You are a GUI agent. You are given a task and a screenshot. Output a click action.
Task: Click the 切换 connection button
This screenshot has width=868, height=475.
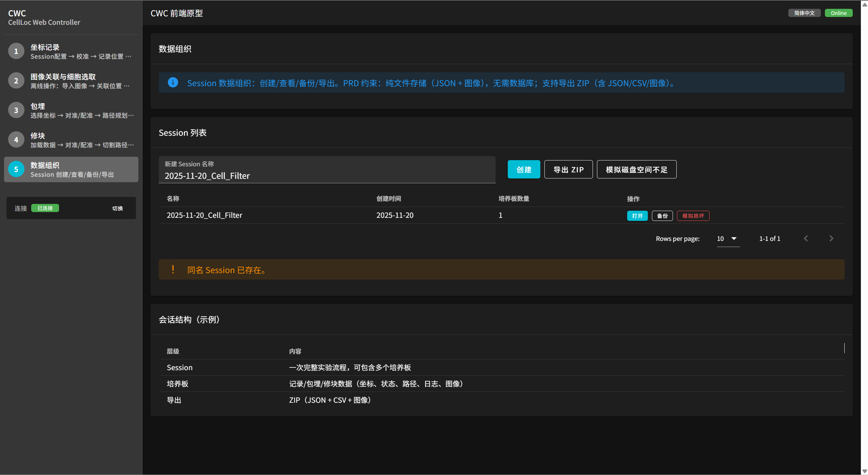point(118,208)
